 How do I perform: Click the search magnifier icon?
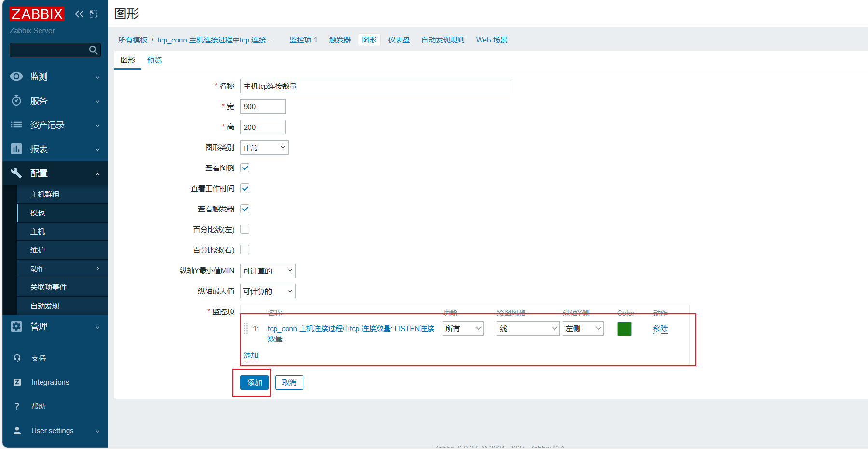pos(94,50)
